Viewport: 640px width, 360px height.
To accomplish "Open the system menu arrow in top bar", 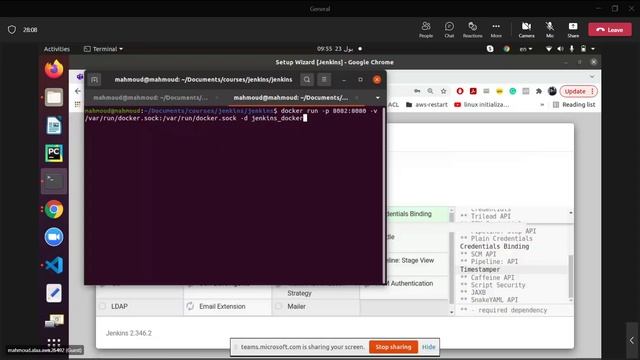I will (x=593, y=49).
